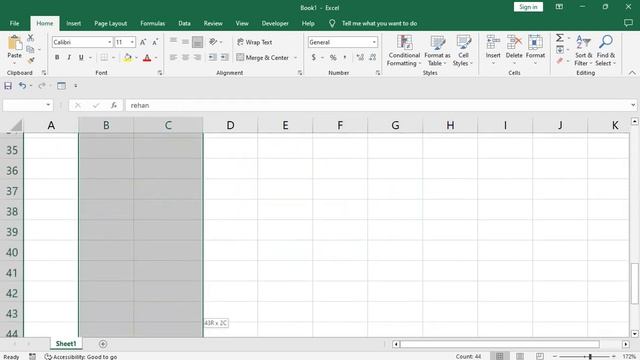640x360 pixels.
Task: Click the Sign in button
Action: (x=528, y=7)
